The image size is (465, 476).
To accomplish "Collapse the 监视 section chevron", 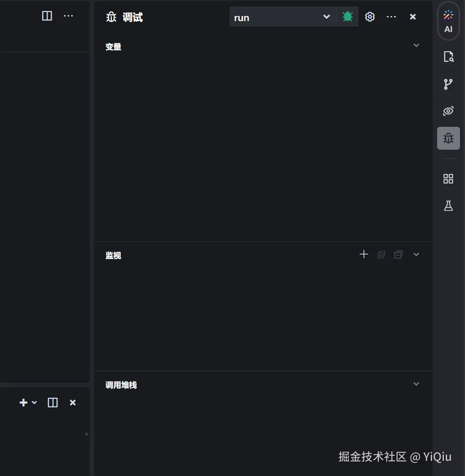I will [x=416, y=254].
